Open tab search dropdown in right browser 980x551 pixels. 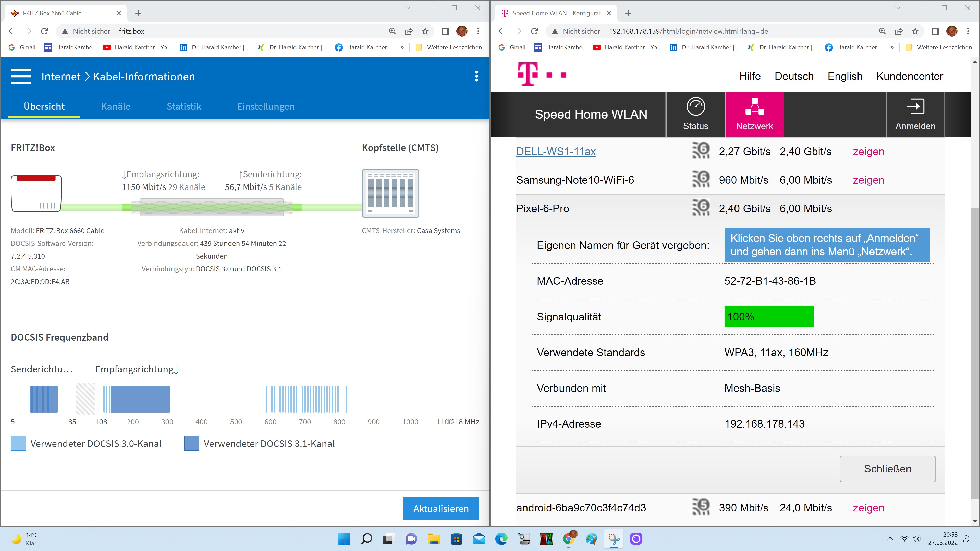897,8
